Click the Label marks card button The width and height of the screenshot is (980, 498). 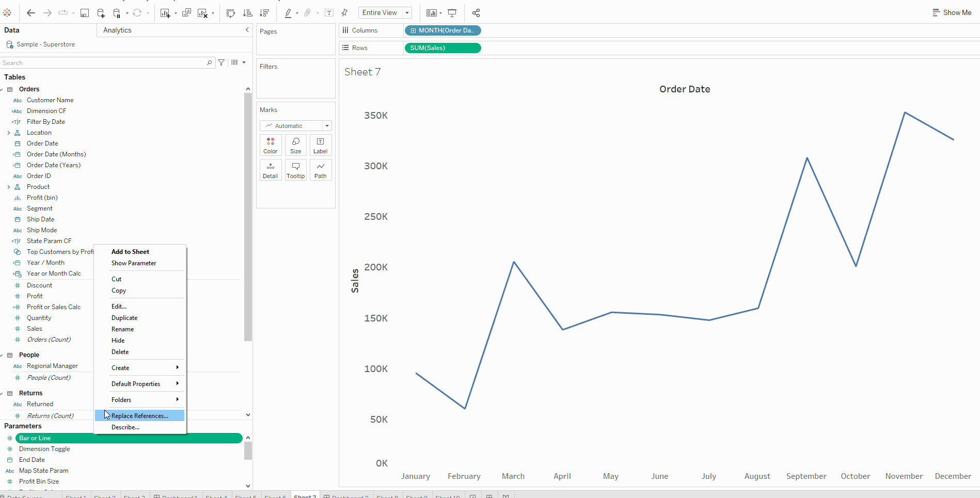click(x=321, y=145)
